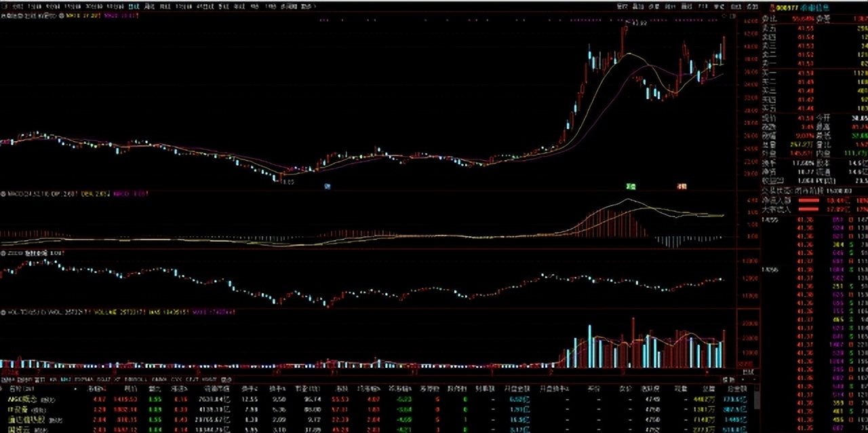Click the red capital inflow bar icon in quote panel
Screen dimensions: 868x433
pos(808,201)
